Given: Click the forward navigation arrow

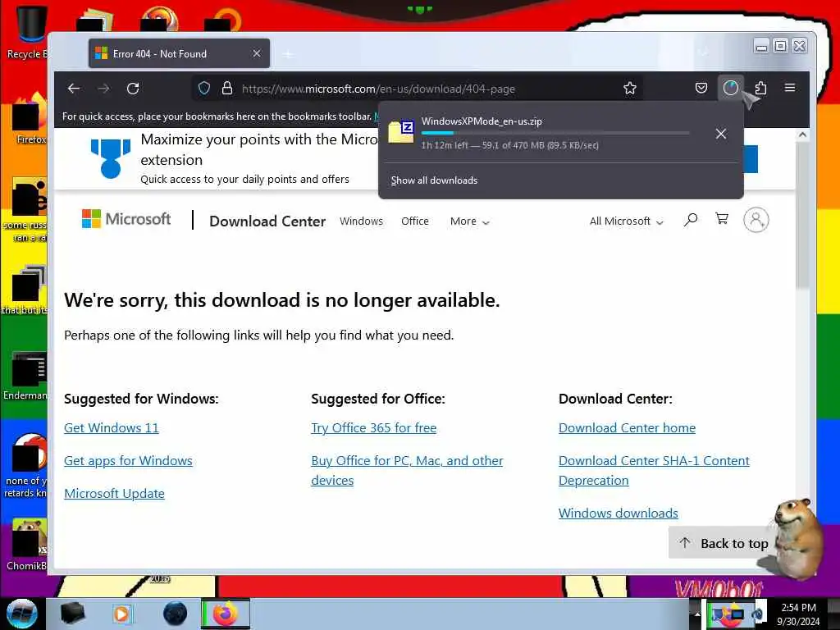Looking at the screenshot, I should click(x=103, y=89).
